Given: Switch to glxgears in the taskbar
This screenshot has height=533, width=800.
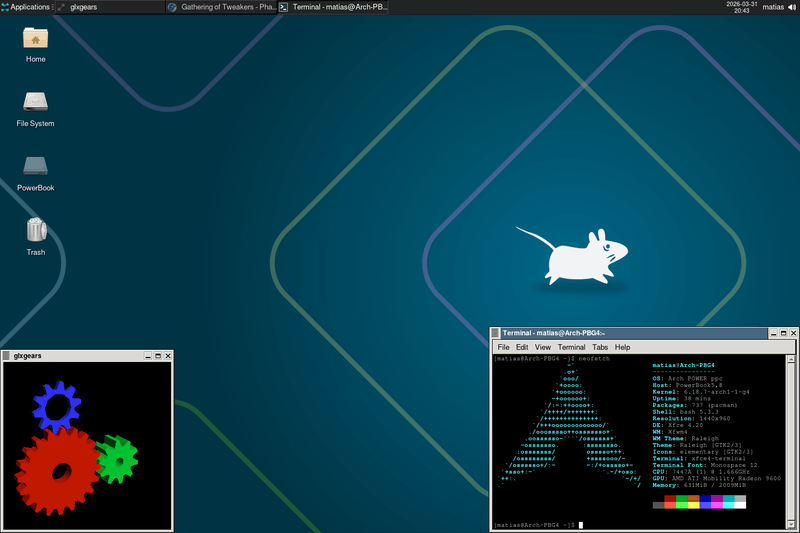Looking at the screenshot, I should tap(110, 7).
